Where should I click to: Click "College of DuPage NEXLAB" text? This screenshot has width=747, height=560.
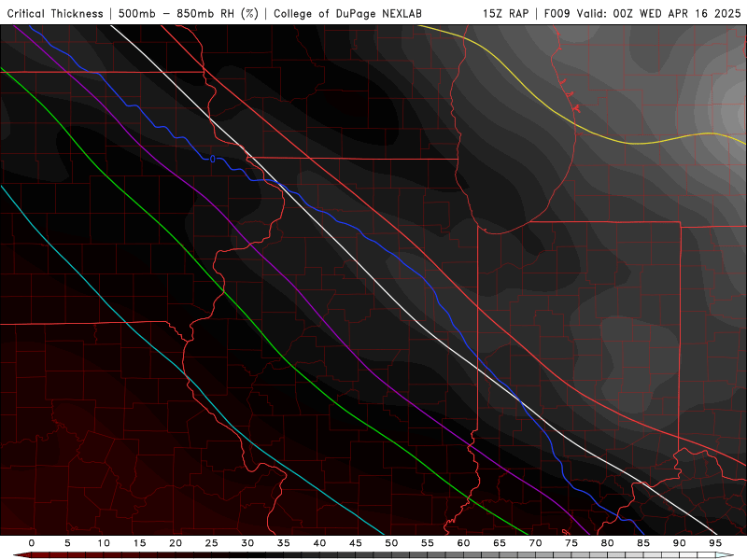pos(347,13)
